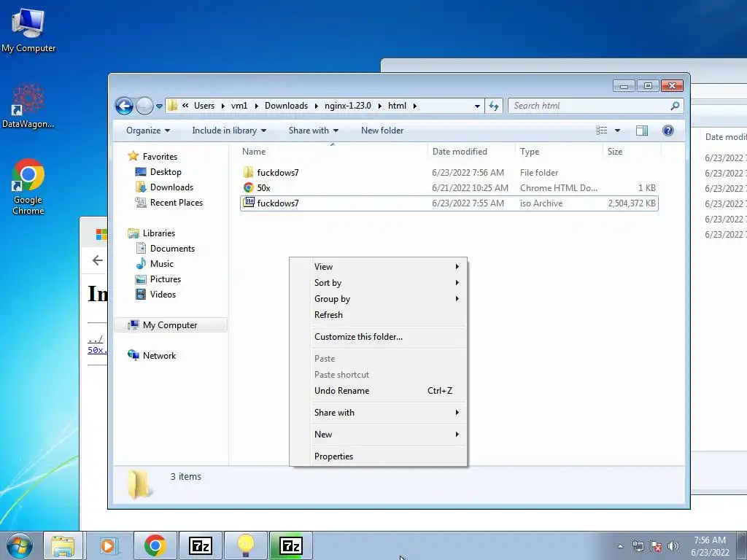Open Google Chrome desktop shortcut
Screen dimensions: 747x560
pos(28,187)
